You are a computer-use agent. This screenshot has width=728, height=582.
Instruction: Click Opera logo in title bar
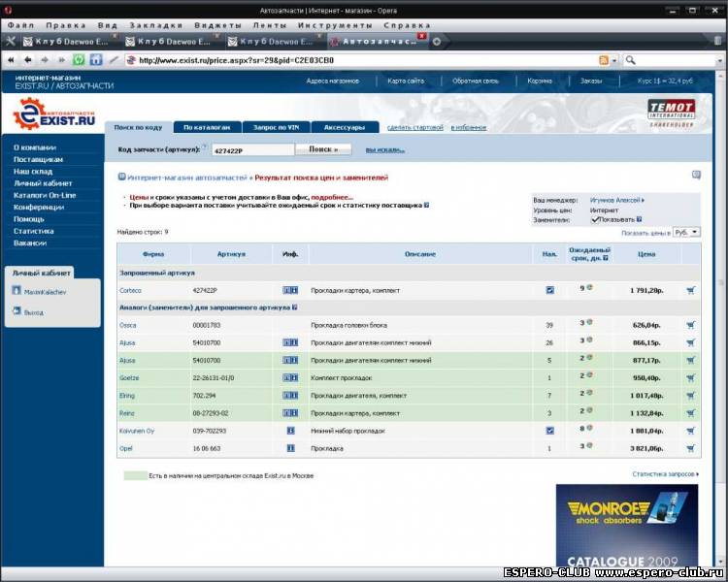tap(8, 10)
